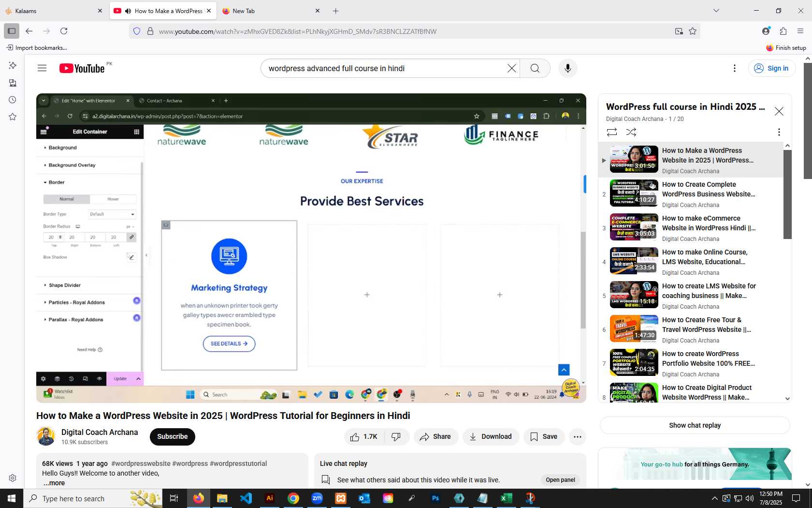Open a new browser tab
The width and height of the screenshot is (812, 508).
click(336, 11)
